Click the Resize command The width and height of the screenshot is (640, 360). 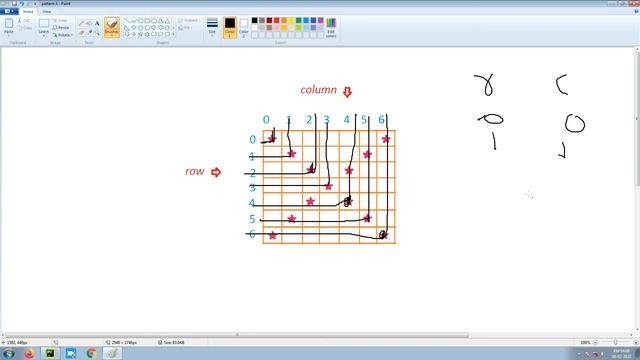coord(61,28)
